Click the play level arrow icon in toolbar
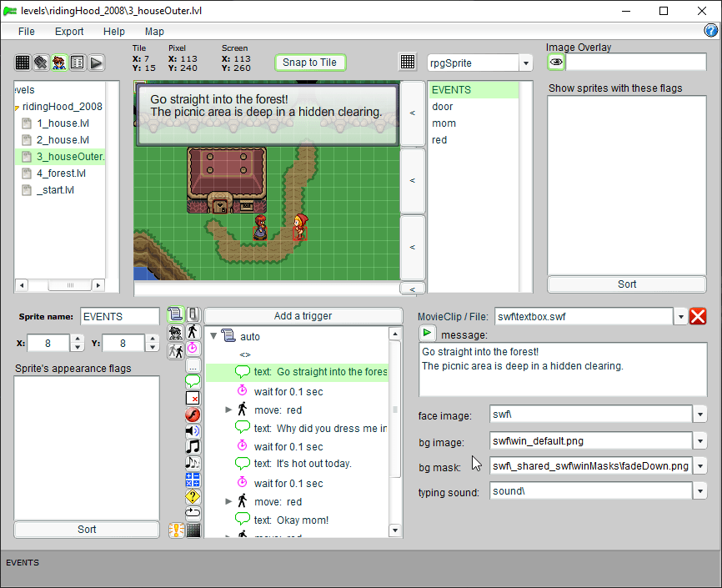Screen dimensions: 722x588 pos(96,63)
